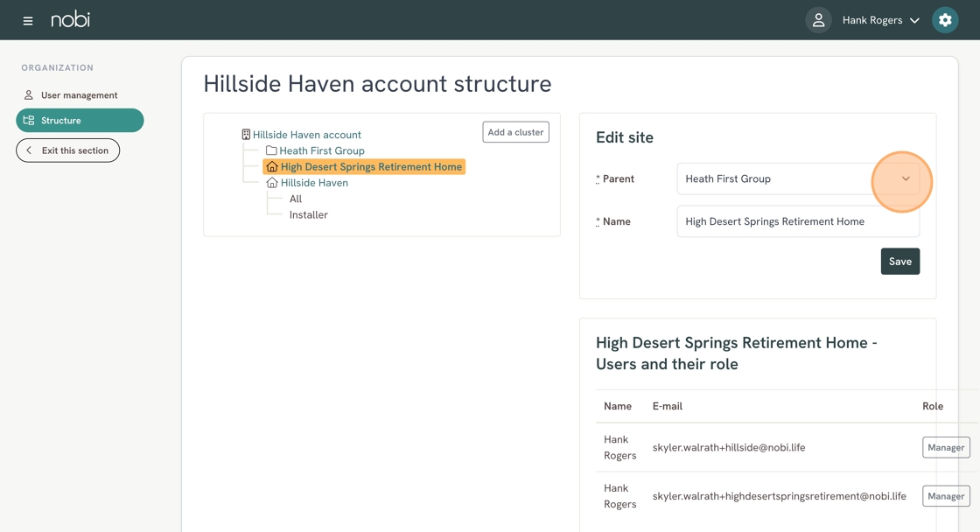Click the nobi logo
The width and height of the screenshot is (980, 532).
[x=71, y=19]
